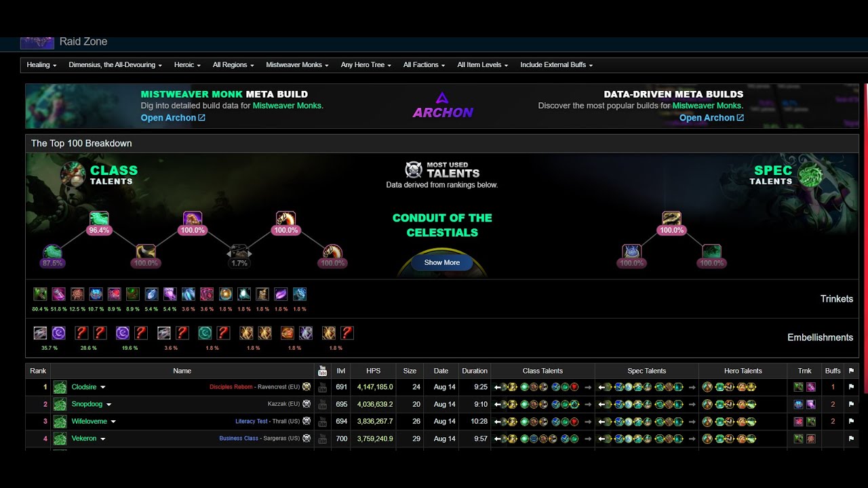Click the flag icon in Clodsire's row

coord(851,387)
